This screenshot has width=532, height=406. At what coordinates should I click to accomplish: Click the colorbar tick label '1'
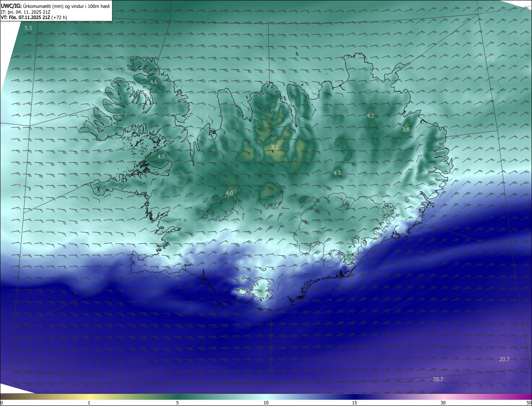pos(89,403)
